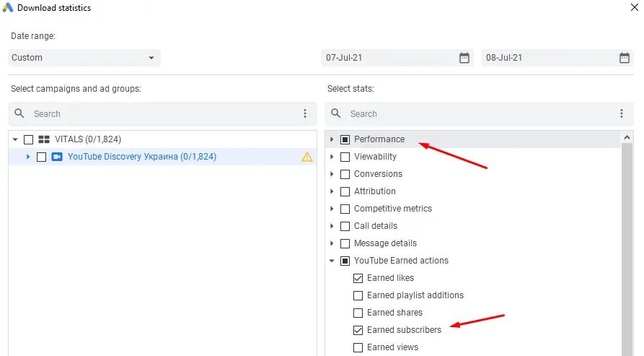This screenshot has height=356, width=644.
Task: Open campaigns search options three-dot menu
Action: point(305,113)
